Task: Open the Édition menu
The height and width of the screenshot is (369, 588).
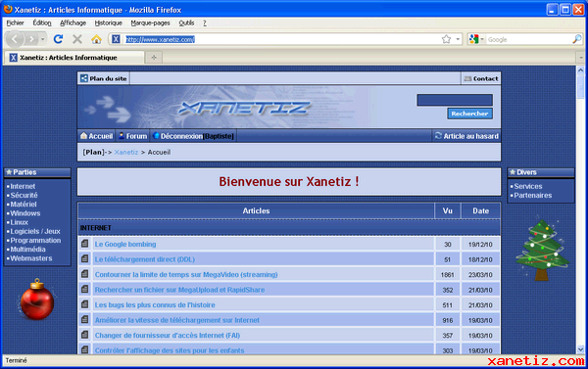Action: coord(42,23)
